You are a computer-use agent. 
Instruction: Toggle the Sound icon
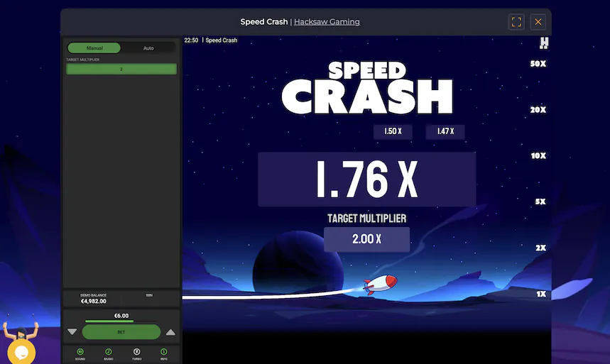tap(80, 352)
